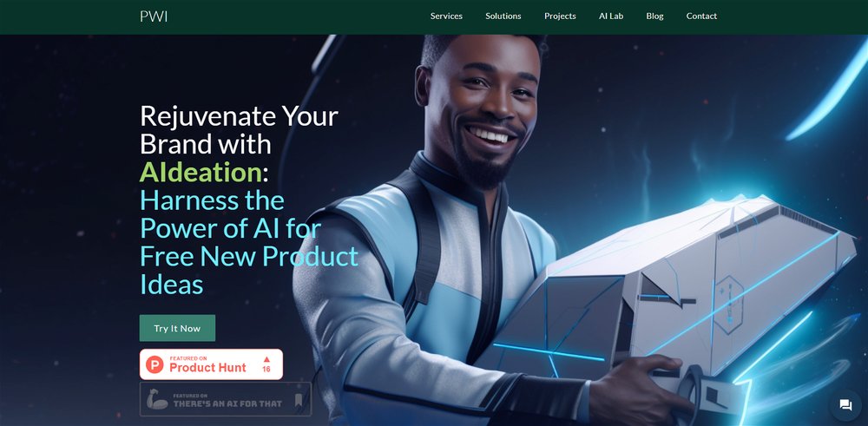Open the Contact page
868x426 pixels.
(x=701, y=16)
